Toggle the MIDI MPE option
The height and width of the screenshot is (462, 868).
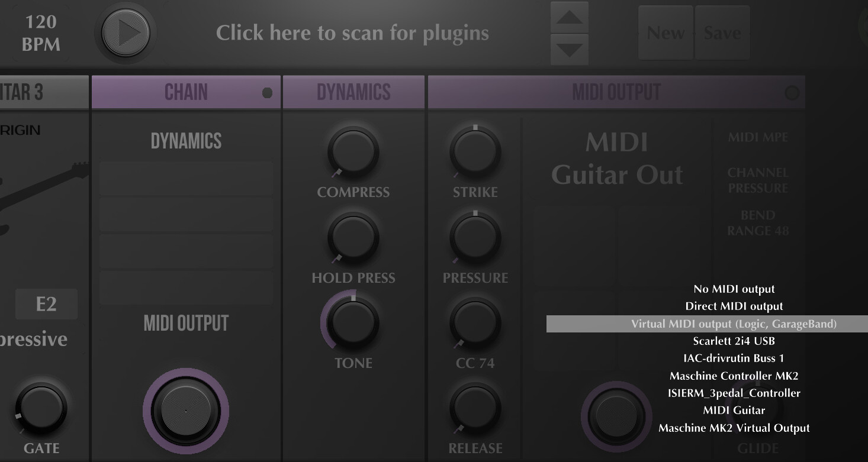click(758, 137)
